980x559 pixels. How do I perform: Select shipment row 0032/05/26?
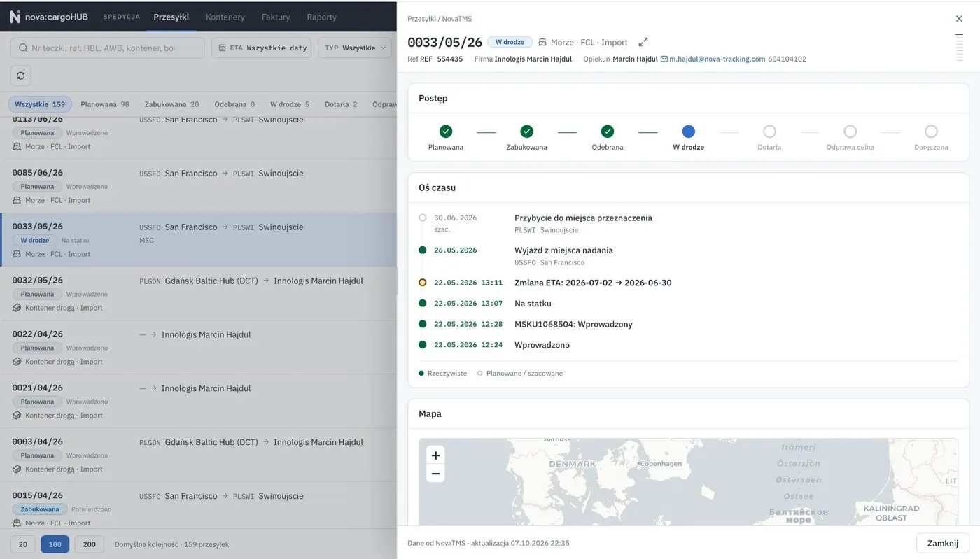198,294
